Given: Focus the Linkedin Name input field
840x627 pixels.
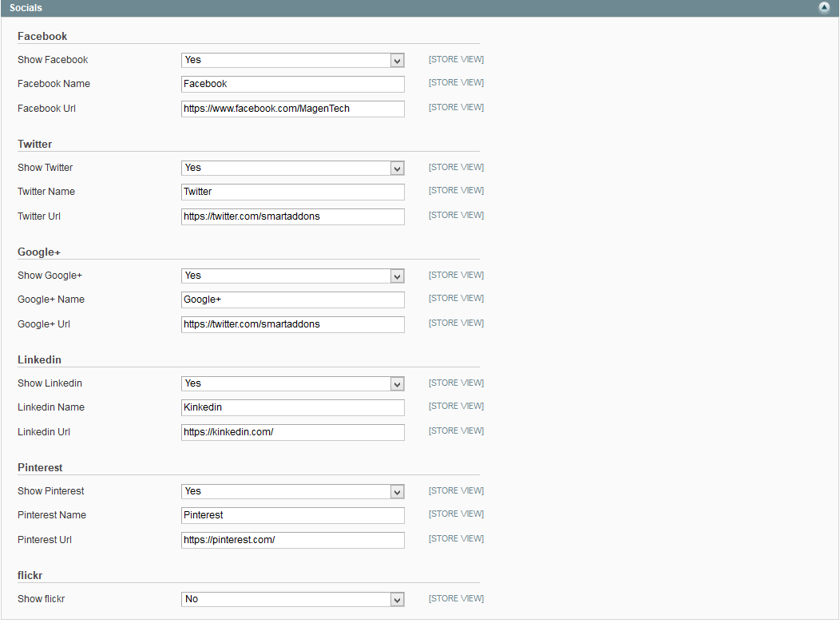Looking at the screenshot, I should 292,407.
